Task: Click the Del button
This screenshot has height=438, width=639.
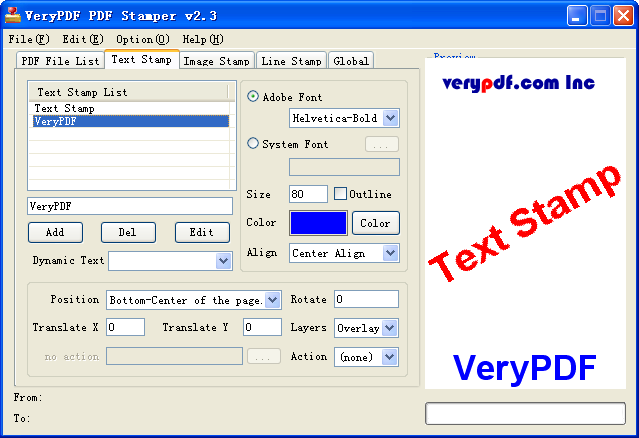Action: [128, 232]
